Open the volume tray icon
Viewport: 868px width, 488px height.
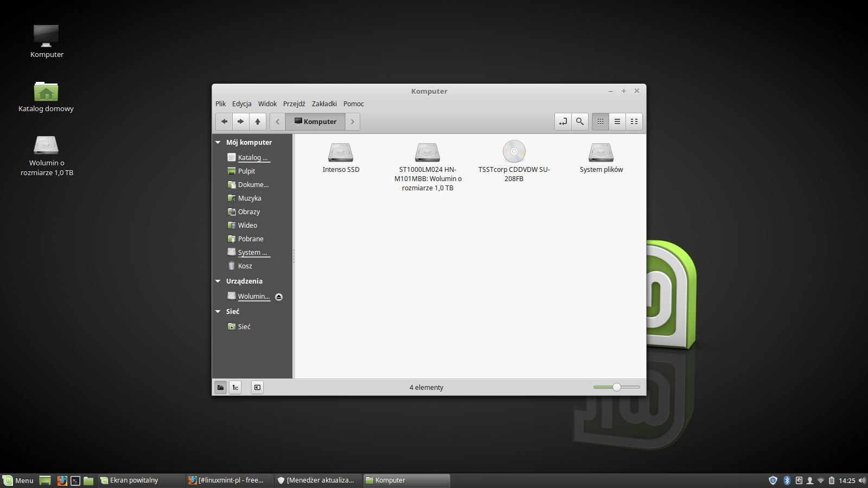point(862,480)
